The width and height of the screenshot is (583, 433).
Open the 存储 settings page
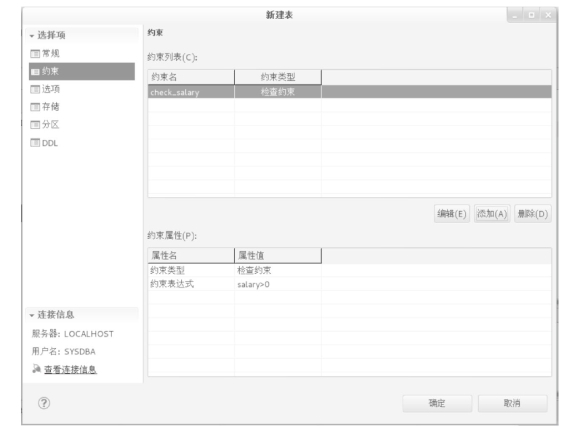[51, 107]
